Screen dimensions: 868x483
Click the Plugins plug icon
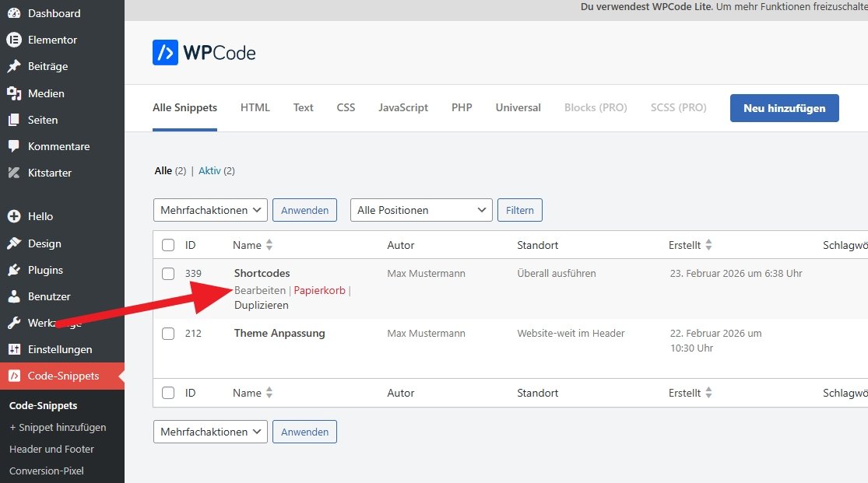[13, 270]
